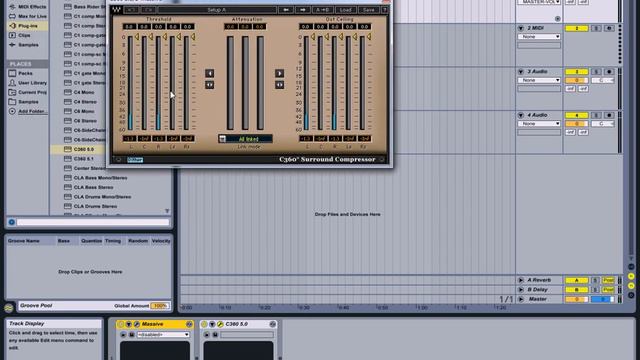Click the L channel Out Ceiling slider arrow
640x360 pixels.
point(313,37)
